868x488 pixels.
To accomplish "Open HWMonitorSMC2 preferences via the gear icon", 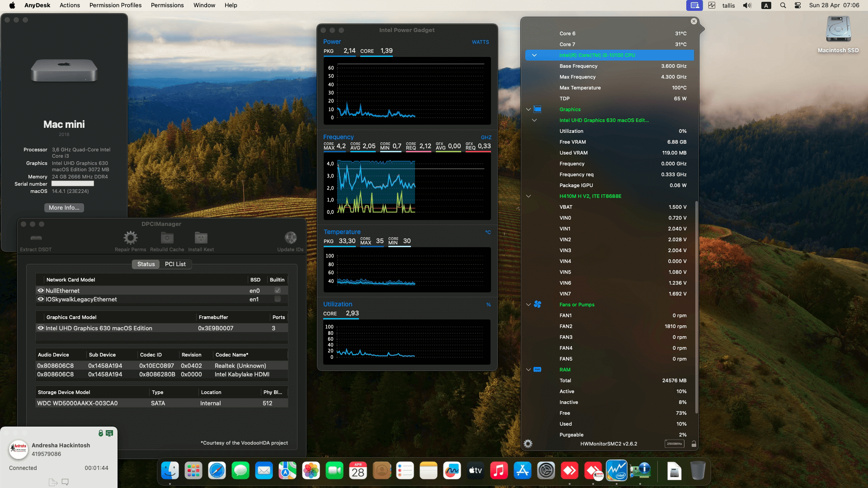I will [528, 444].
